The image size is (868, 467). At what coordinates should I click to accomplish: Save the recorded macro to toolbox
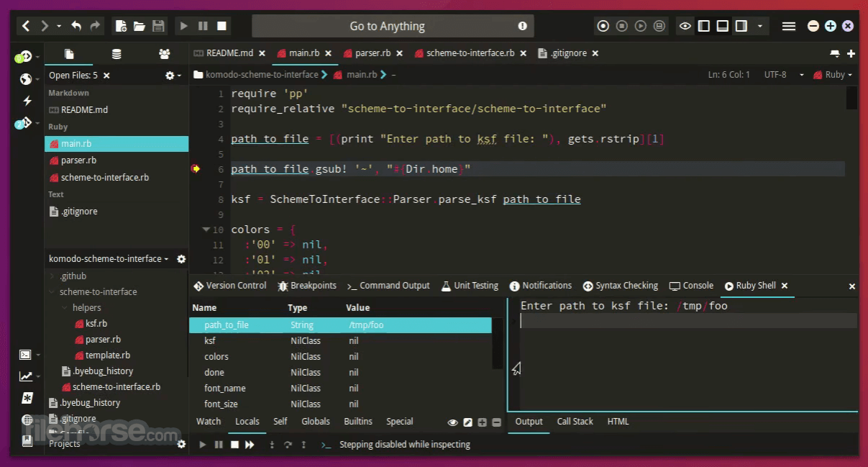pos(659,26)
